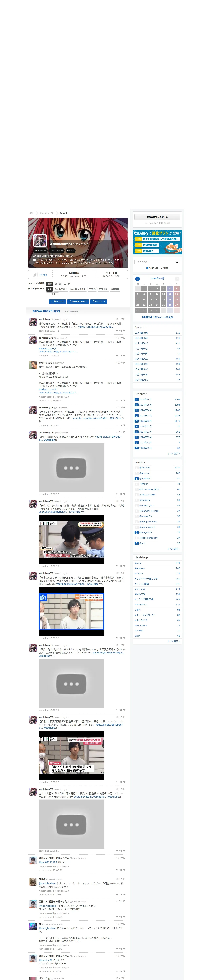Enable RTを除く filter
This screenshot has height=980, width=210.
coord(103,289)
